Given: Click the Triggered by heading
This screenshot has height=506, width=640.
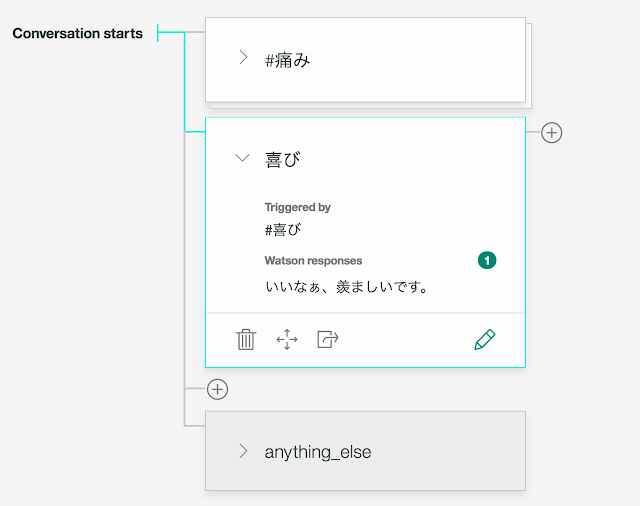Looking at the screenshot, I should coord(298,207).
